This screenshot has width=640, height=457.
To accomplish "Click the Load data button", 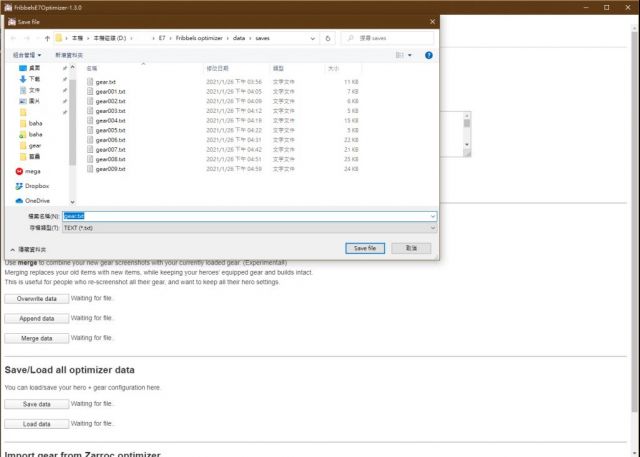I will (36, 424).
